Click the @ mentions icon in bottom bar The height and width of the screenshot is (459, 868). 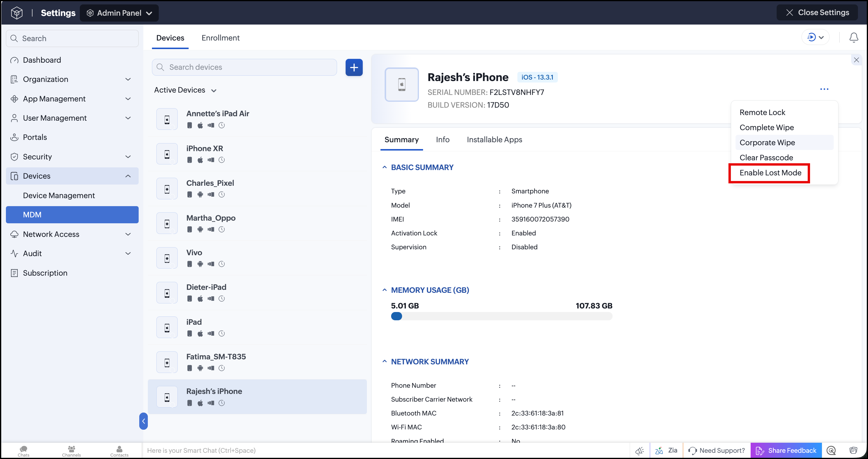[x=831, y=451]
